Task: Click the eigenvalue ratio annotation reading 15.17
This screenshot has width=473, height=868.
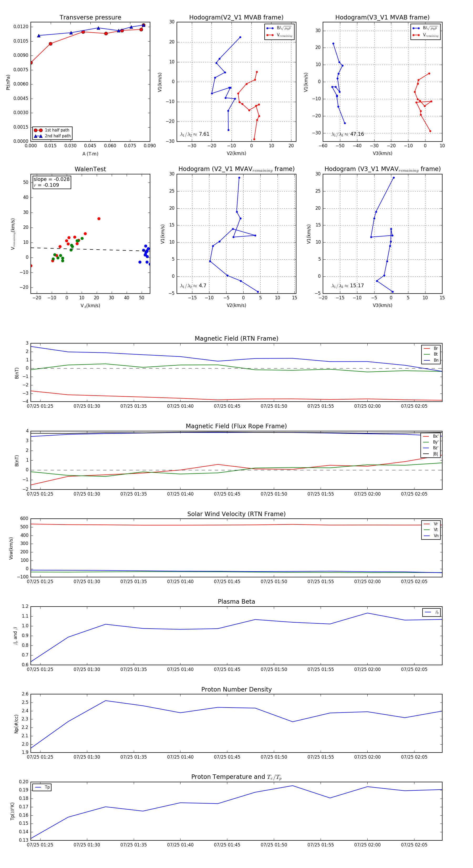Action: coord(347,286)
